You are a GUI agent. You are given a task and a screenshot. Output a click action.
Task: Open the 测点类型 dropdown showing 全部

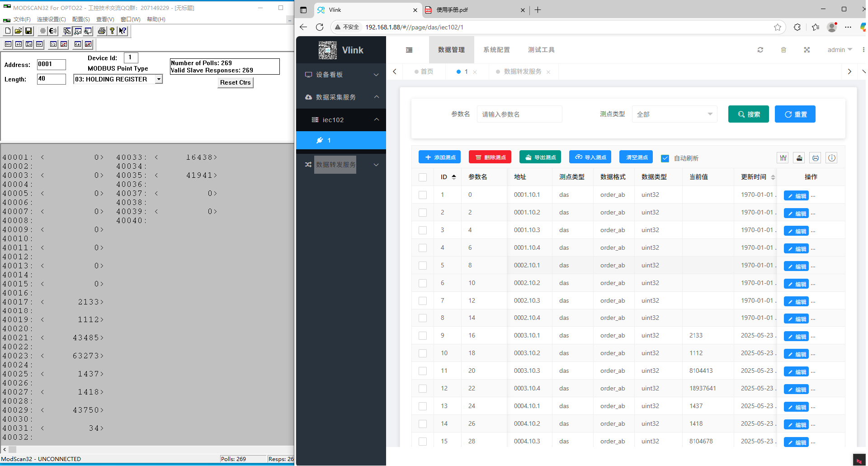[x=674, y=114]
